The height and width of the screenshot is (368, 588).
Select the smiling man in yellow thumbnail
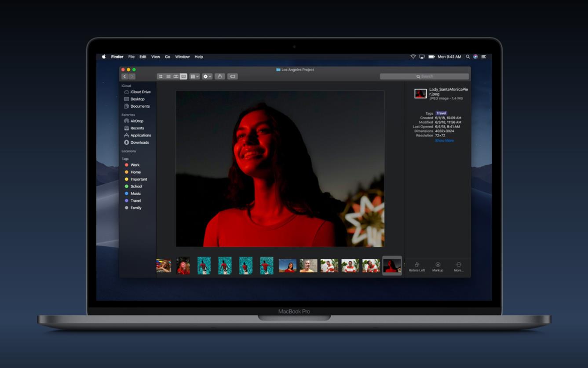308,266
